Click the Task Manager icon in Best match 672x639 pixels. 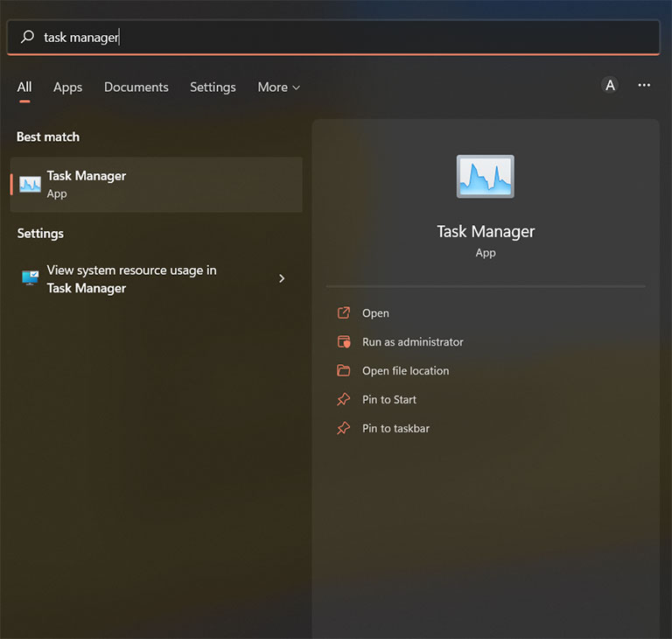pyautogui.click(x=30, y=185)
